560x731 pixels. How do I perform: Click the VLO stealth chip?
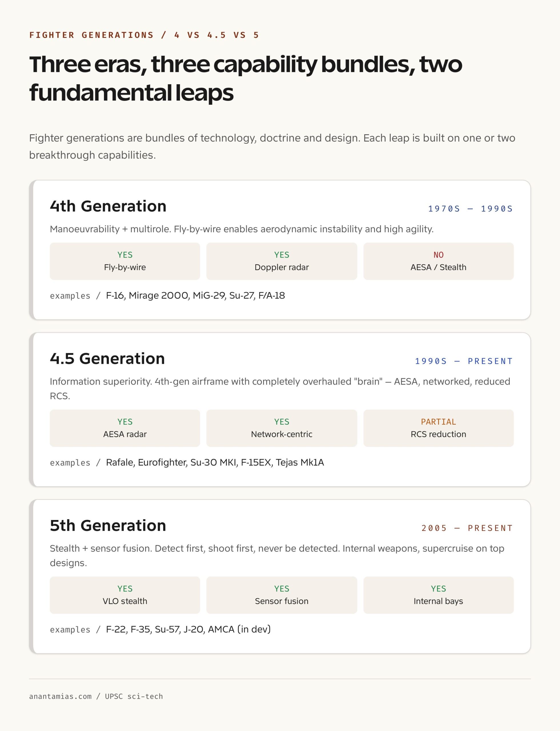125,595
